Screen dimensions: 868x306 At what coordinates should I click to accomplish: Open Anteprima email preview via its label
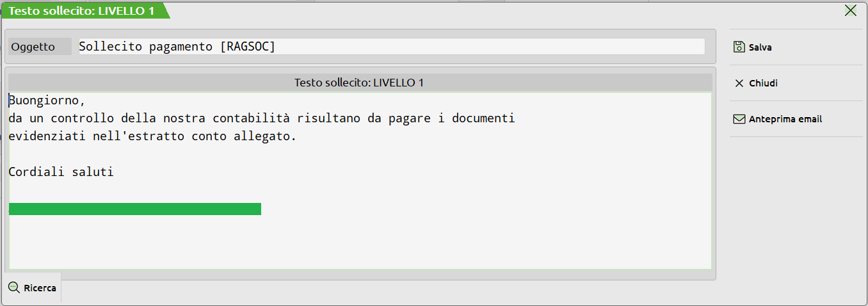coord(785,119)
